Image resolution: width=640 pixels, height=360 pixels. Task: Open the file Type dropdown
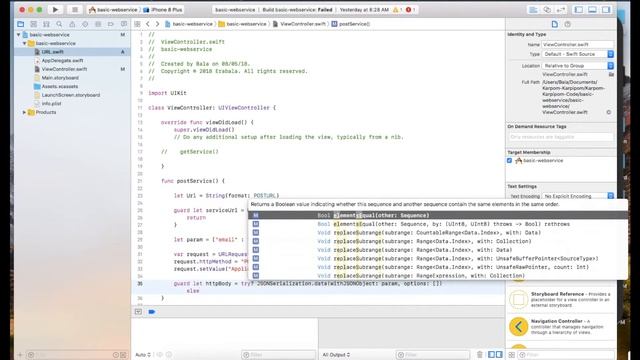coord(578,54)
